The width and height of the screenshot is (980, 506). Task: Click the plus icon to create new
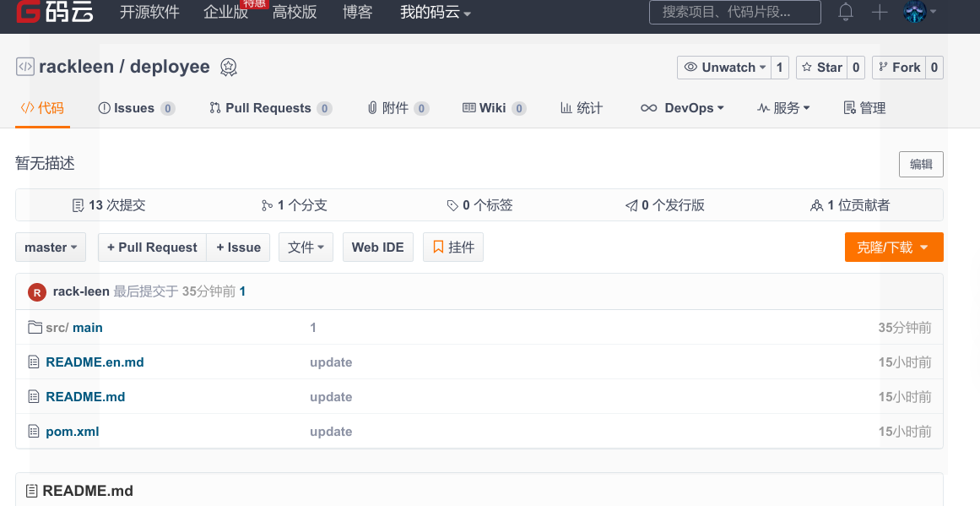click(x=880, y=13)
